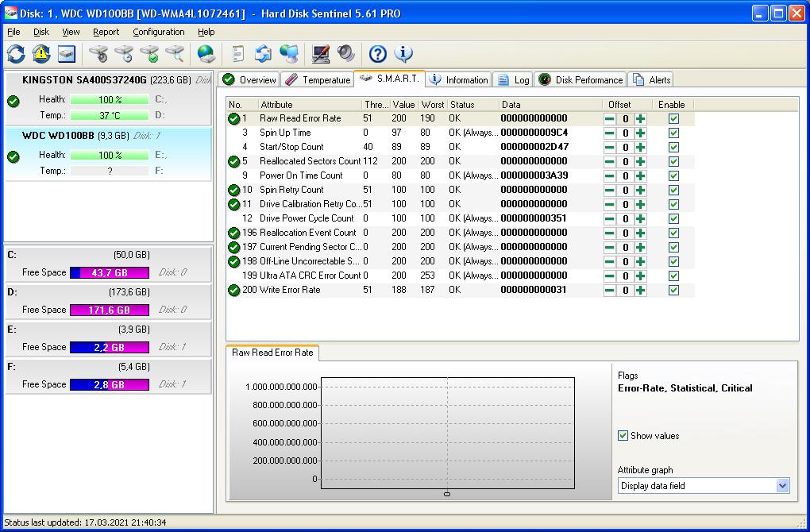The image size is (810, 532).
Task: Click the Raw Read Error Rate graph tab
Action: pos(272,353)
